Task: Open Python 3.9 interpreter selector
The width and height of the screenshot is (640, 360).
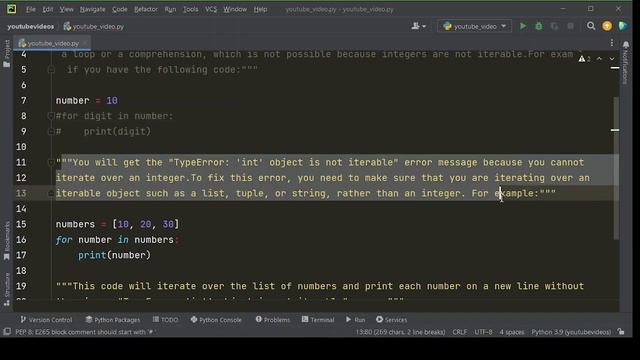Action: click(x=571, y=332)
